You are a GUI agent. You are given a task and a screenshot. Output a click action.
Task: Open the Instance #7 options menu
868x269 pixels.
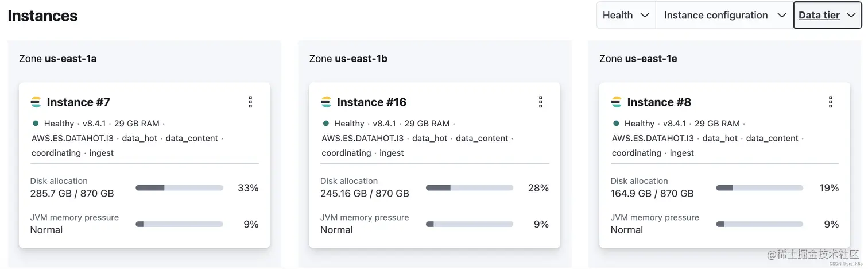tap(250, 102)
